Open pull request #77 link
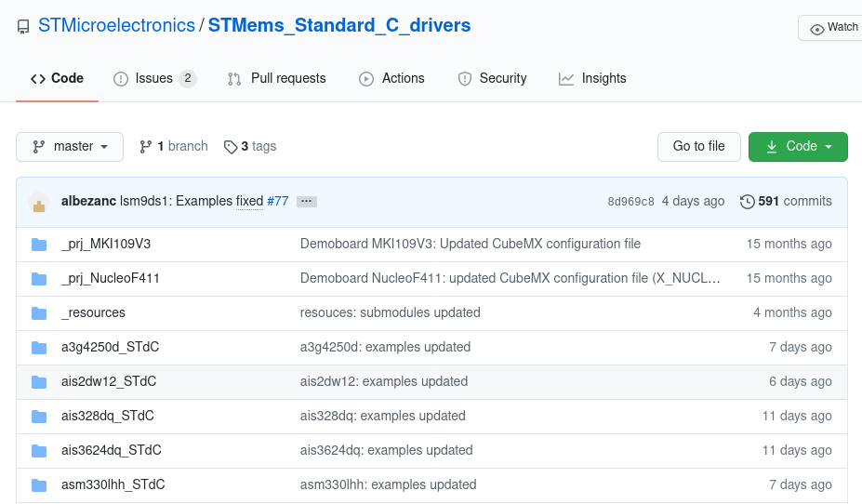Screen dimensions: 862x504 [x=278, y=202]
